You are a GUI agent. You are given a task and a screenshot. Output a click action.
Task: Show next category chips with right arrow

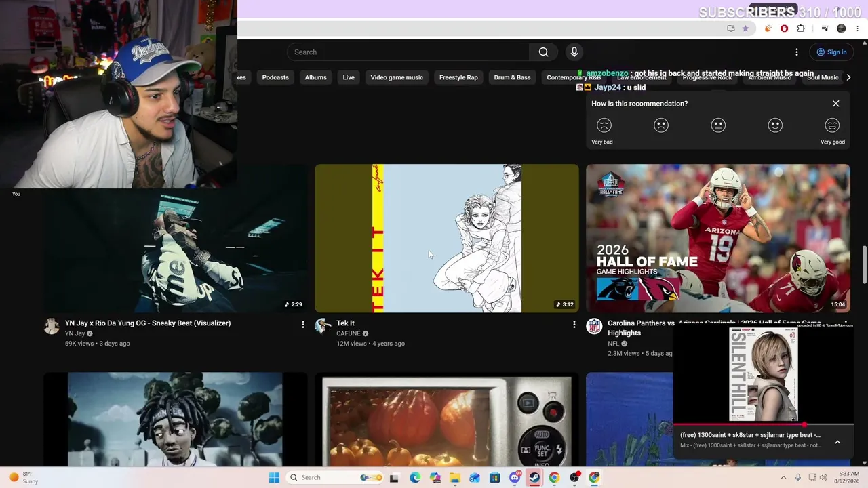[848, 77]
